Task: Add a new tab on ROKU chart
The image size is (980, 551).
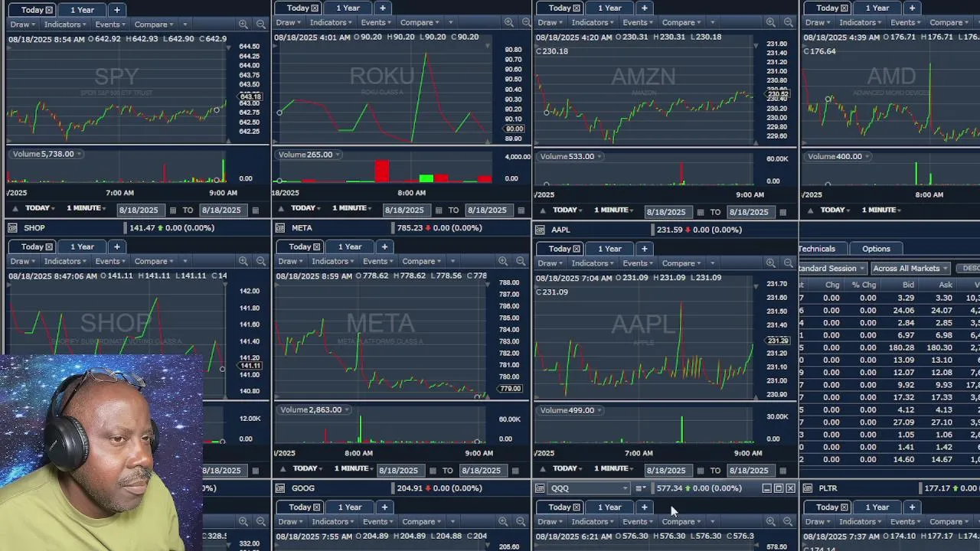Action: pos(382,8)
